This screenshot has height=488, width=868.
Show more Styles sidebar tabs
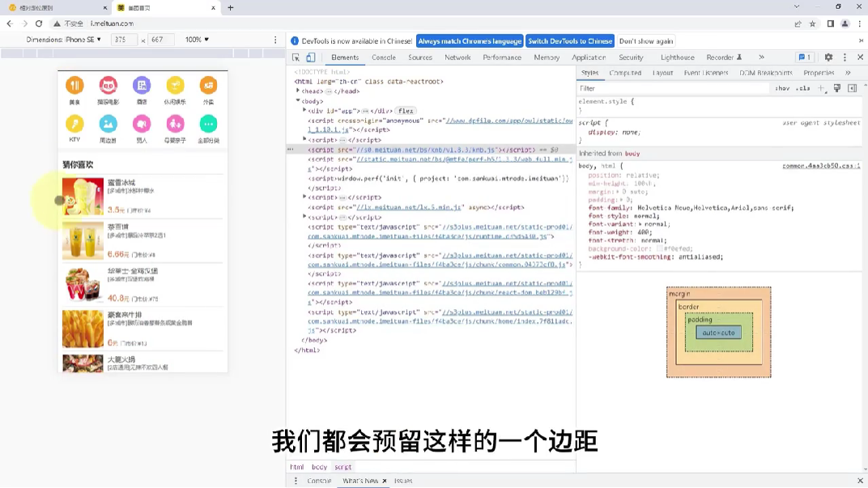pyautogui.click(x=848, y=73)
